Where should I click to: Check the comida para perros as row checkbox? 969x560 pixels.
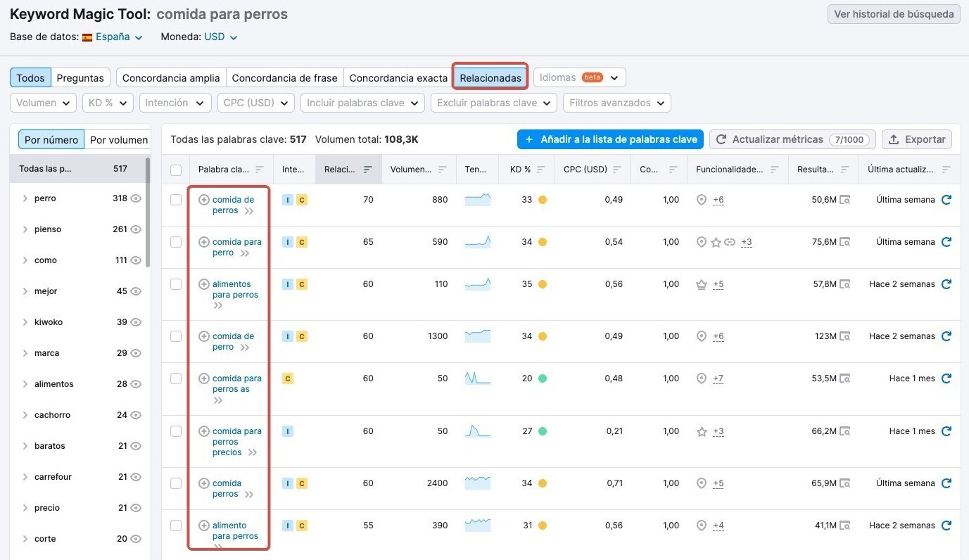click(176, 378)
